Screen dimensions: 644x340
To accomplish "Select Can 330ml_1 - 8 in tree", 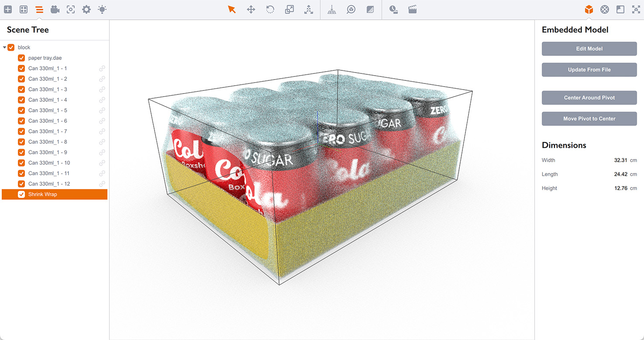I will [48, 142].
